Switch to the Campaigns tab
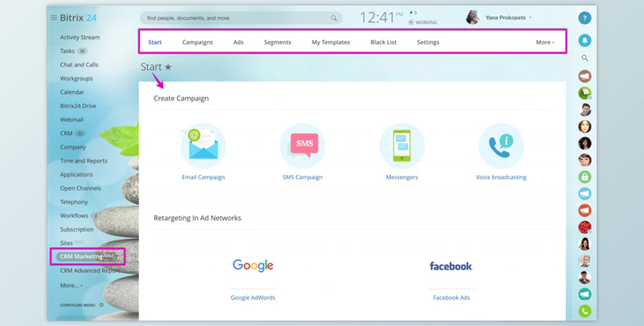 pyautogui.click(x=197, y=42)
